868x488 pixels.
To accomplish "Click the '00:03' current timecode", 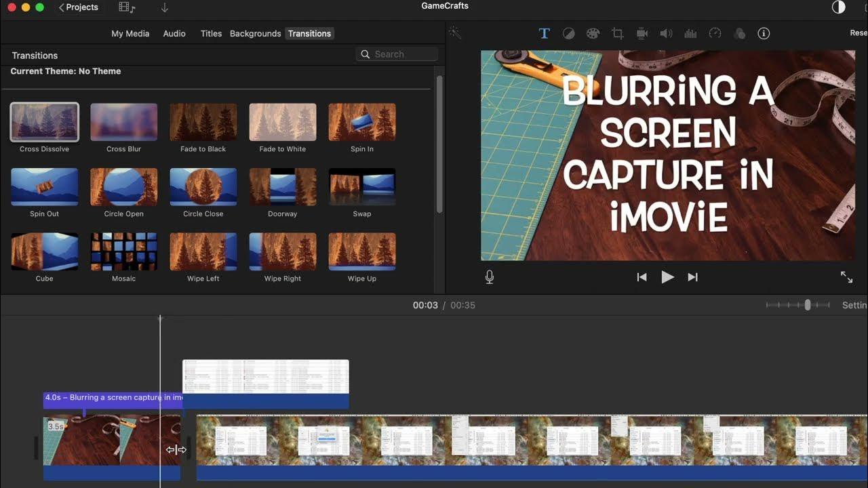I will point(425,305).
